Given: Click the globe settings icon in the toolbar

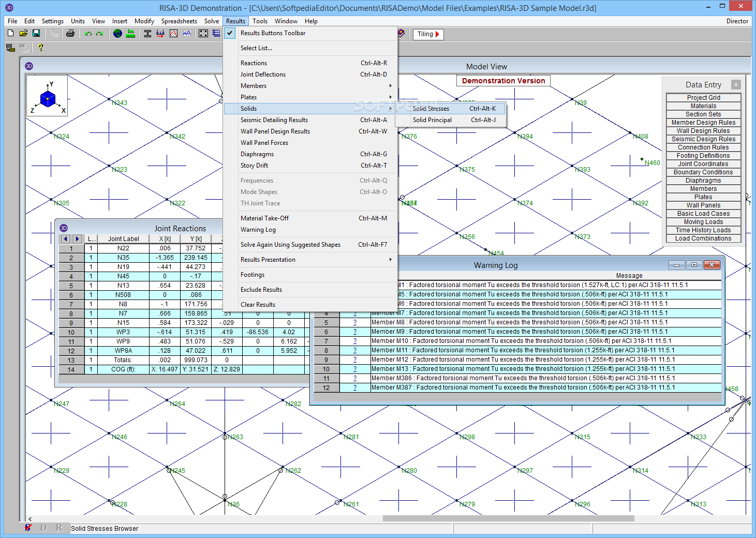Looking at the screenshot, I should (x=118, y=33).
